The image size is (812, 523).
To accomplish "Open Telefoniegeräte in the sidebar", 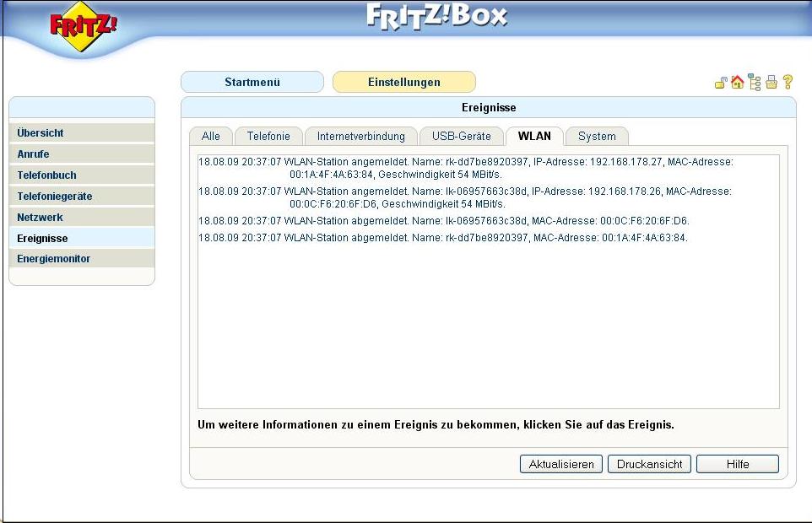I will pos(82,197).
